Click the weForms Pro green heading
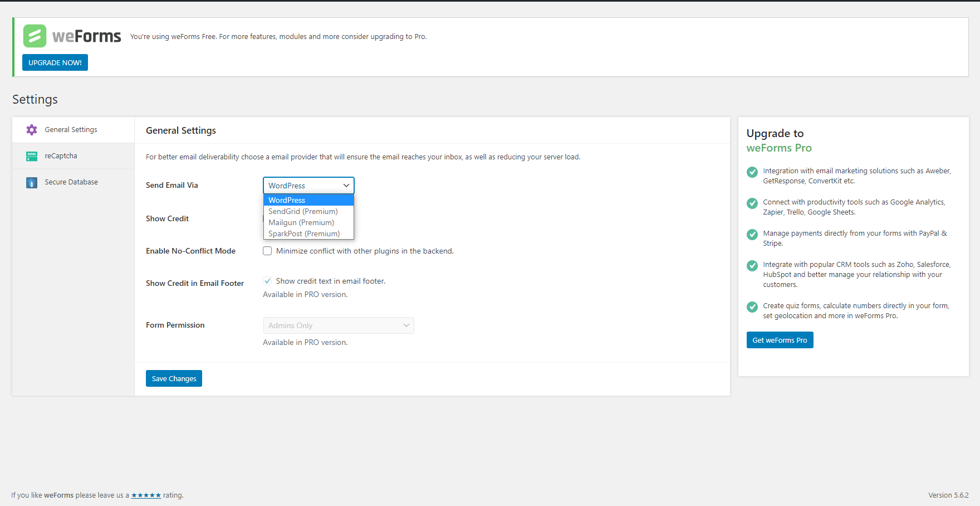The image size is (980, 506). (x=779, y=148)
